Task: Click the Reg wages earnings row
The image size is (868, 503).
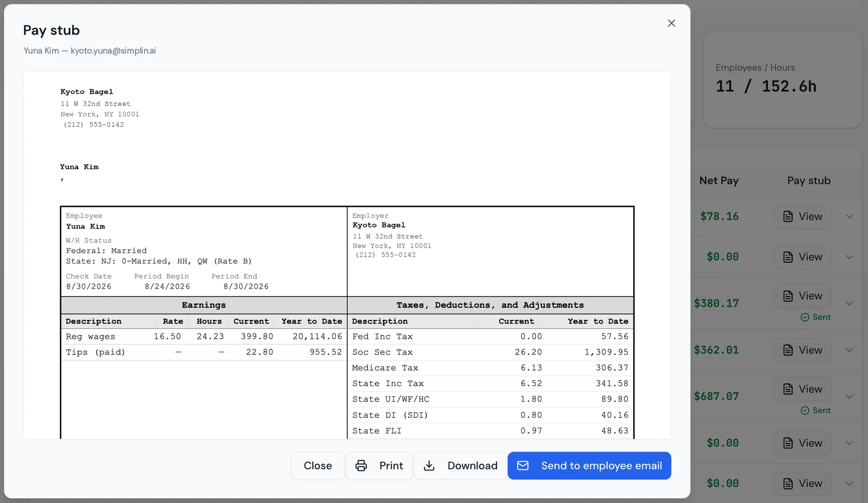Action: point(204,337)
